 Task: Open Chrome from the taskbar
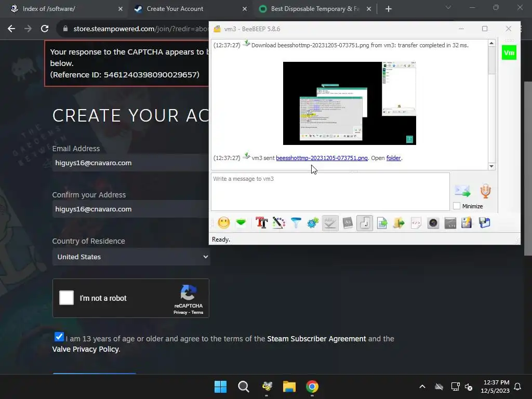pyautogui.click(x=312, y=387)
